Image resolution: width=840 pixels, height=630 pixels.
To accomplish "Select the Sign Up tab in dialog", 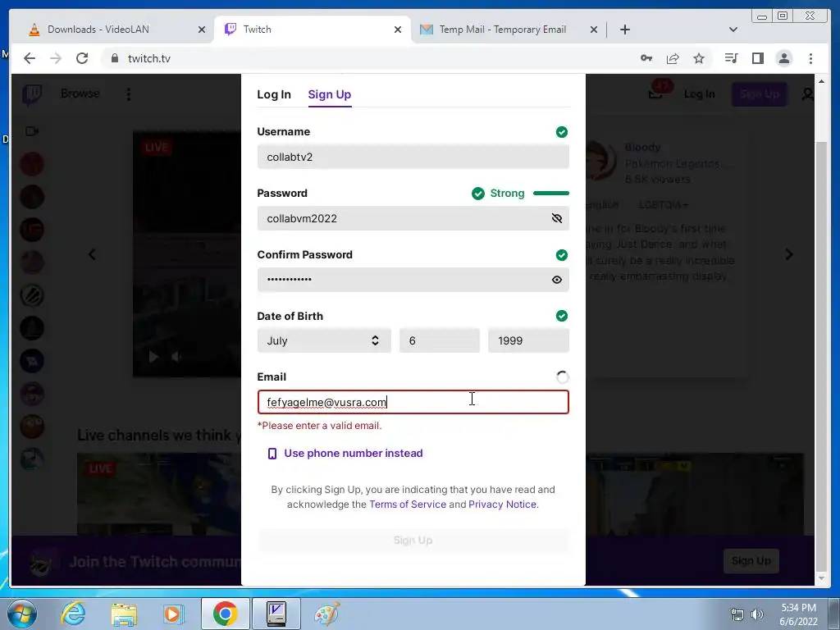I will tap(330, 94).
